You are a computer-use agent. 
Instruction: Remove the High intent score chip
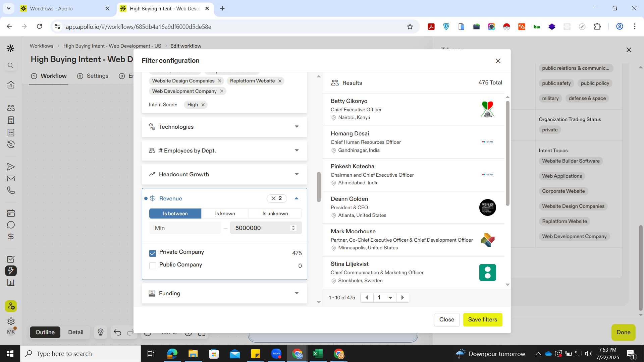coord(203,105)
